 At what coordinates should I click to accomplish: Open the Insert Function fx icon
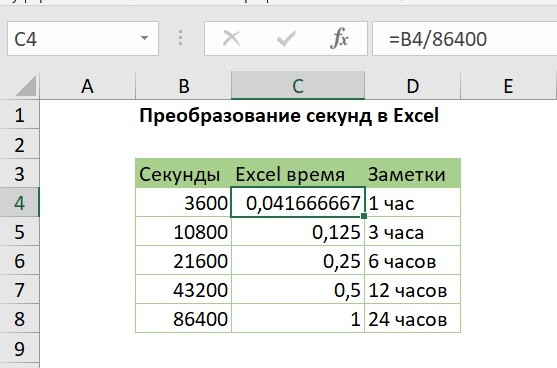coord(339,38)
